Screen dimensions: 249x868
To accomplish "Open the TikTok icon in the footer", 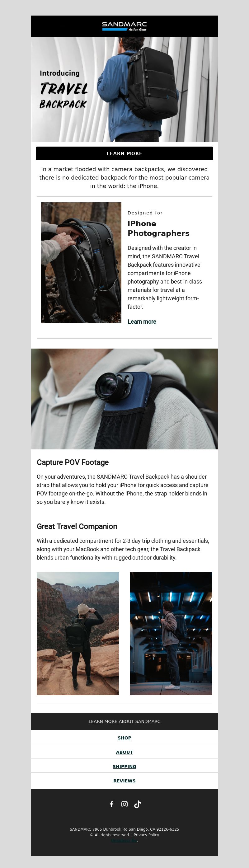I will click(x=138, y=804).
